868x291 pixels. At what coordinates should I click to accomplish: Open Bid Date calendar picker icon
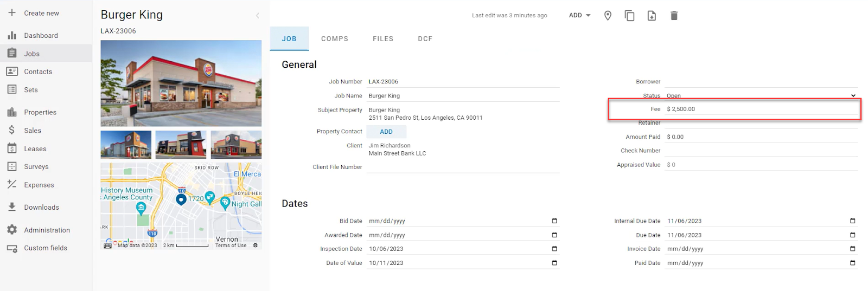pos(554,221)
